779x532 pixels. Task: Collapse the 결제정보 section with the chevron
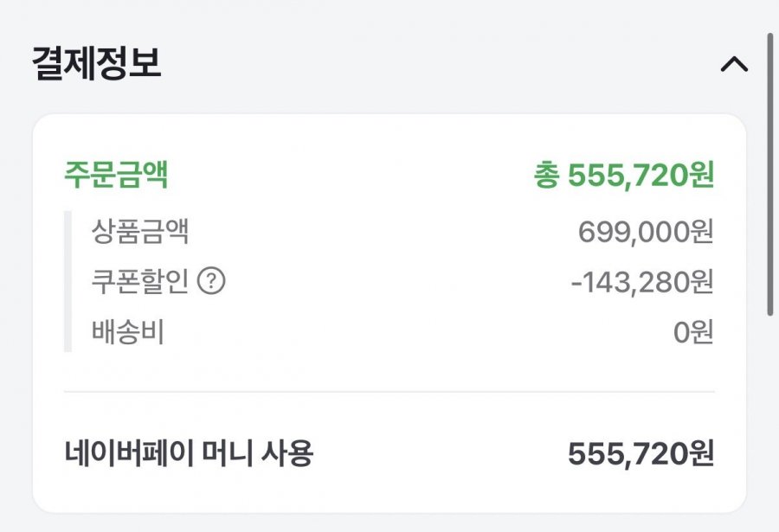(734, 64)
